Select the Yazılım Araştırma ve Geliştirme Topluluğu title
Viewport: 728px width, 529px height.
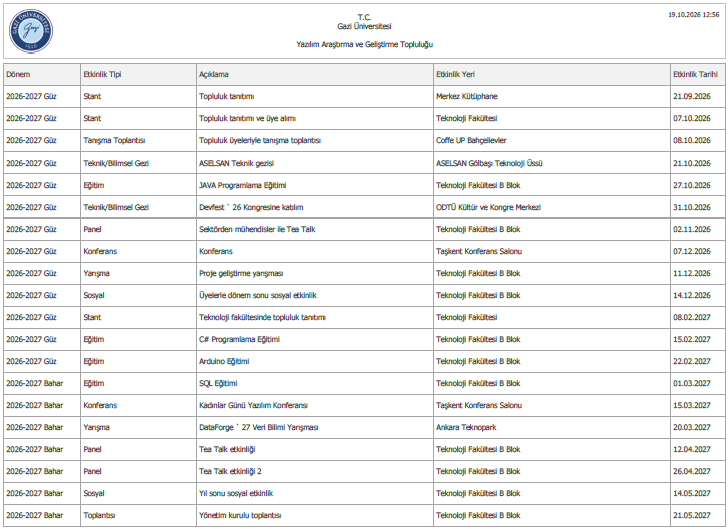pos(364,45)
